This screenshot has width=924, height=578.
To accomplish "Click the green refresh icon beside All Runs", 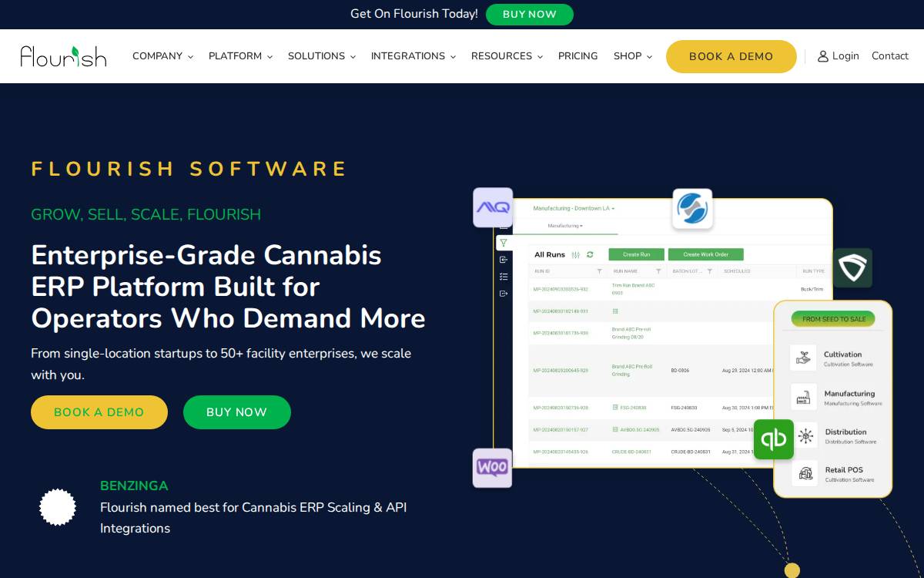I will click(590, 254).
